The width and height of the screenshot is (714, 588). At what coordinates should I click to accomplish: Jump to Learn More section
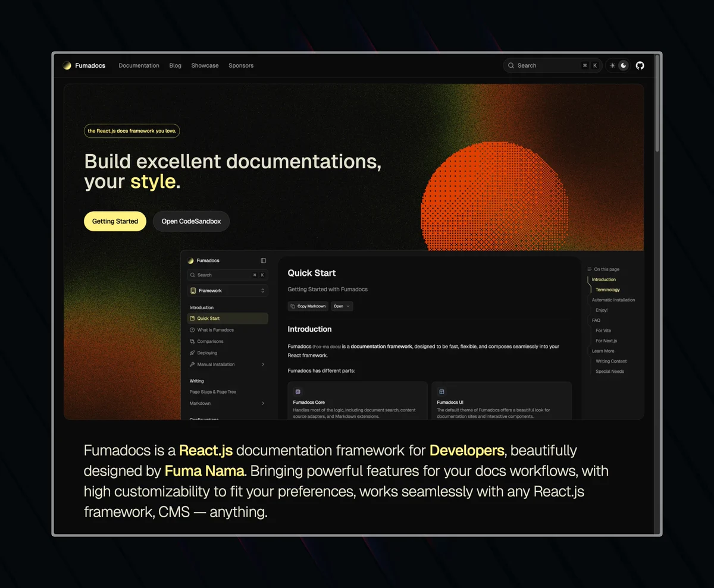603,351
